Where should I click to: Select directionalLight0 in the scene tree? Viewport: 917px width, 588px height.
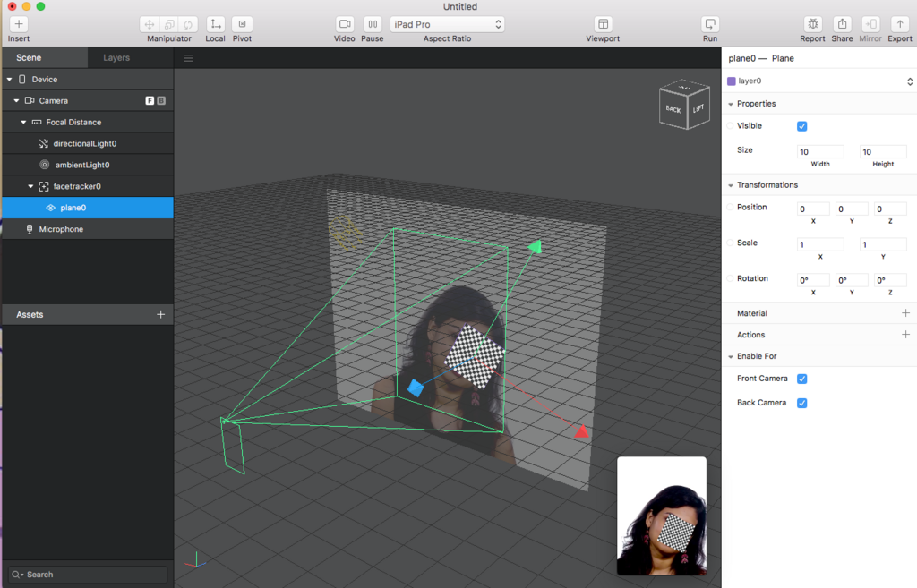(x=88, y=143)
